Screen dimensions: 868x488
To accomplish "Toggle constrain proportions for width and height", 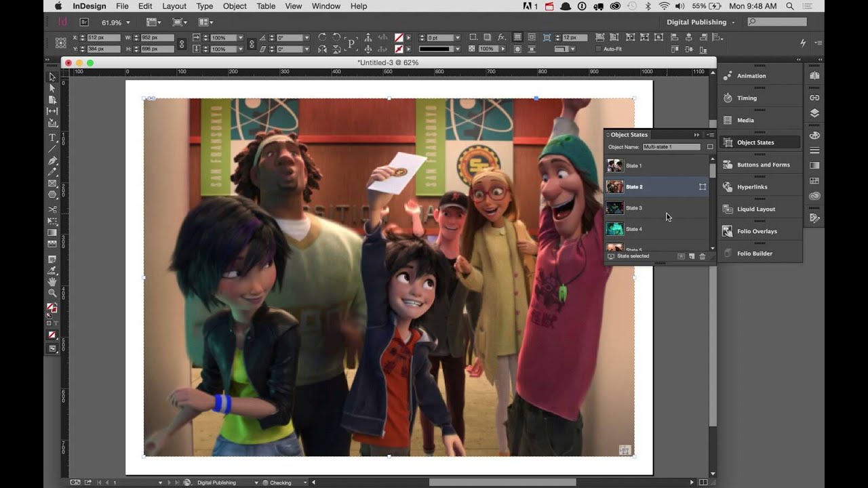I will click(182, 43).
